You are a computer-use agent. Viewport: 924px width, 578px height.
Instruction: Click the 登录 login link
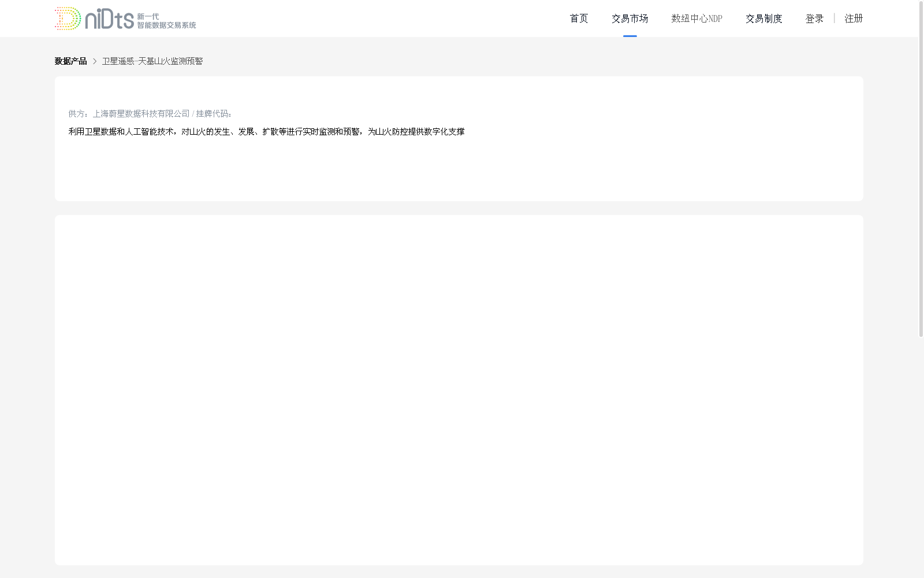pos(814,18)
